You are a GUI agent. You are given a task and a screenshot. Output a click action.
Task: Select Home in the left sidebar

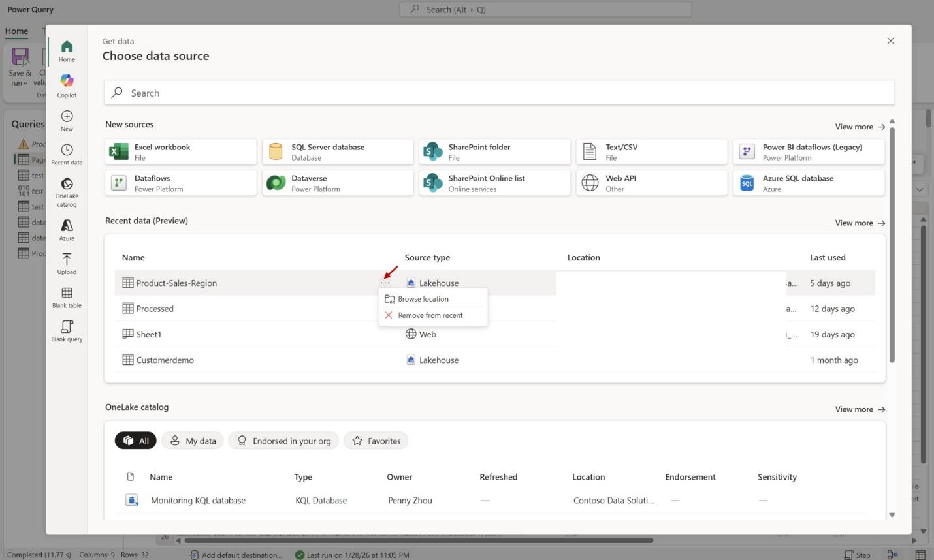66,50
